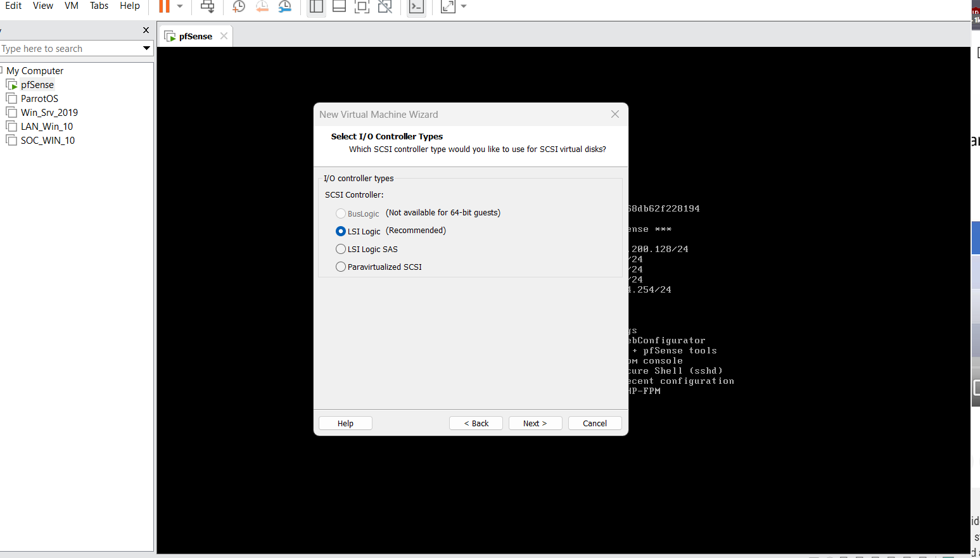Click the ParrotOS VM icon
The width and height of the screenshot is (980, 558).
(x=11, y=98)
